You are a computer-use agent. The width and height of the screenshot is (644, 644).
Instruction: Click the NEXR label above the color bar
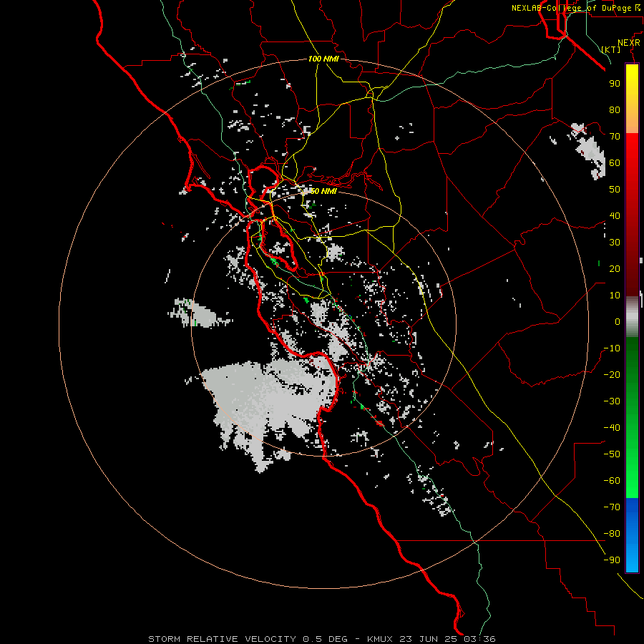(629, 43)
